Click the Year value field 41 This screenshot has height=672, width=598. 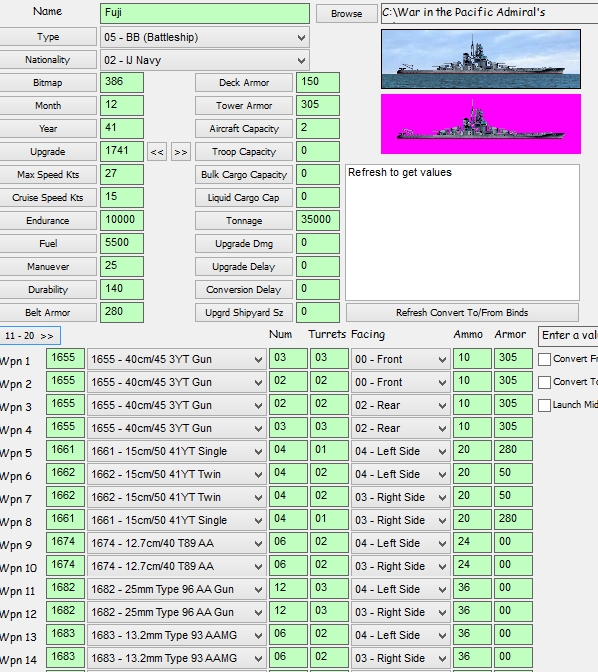click(x=122, y=129)
